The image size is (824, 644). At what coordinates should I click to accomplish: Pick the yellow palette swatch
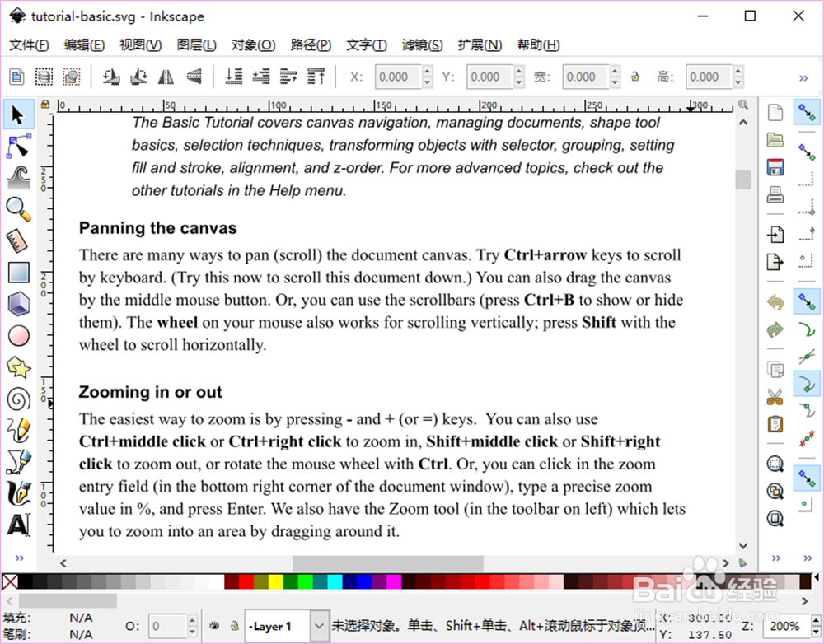pyautogui.click(x=276, y=581)
